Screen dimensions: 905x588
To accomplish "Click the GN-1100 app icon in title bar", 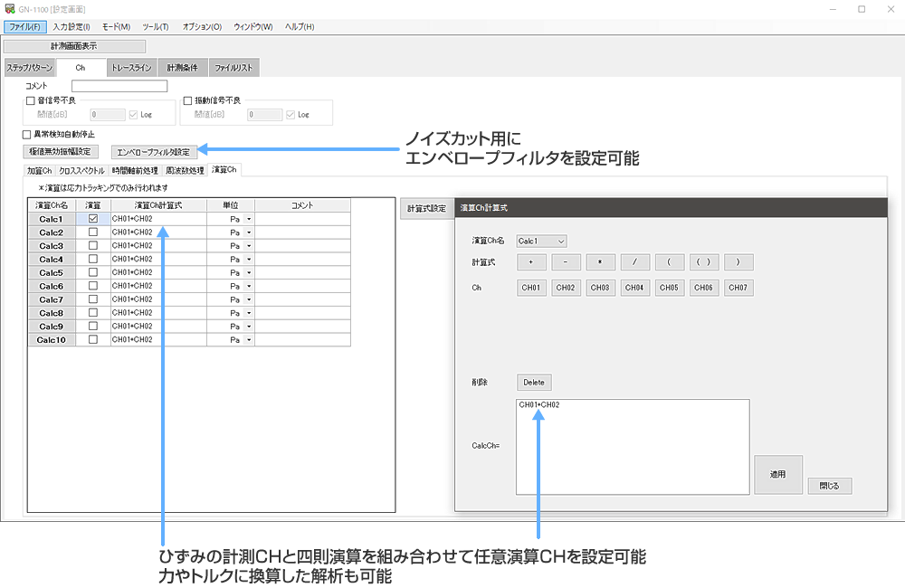I will pyautogui.click(x=10, y=9).
